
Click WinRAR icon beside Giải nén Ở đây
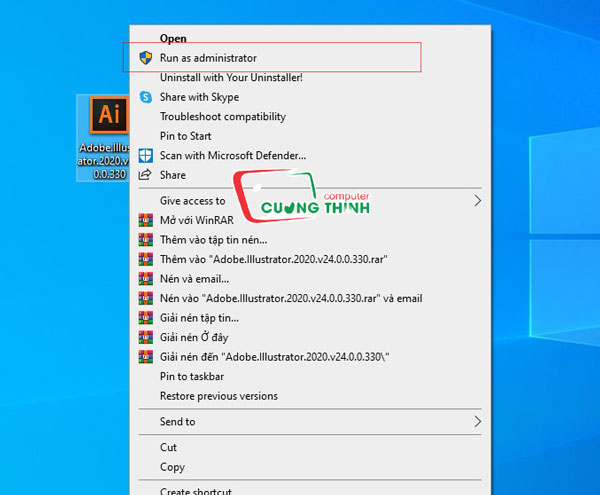coord(145,337)
